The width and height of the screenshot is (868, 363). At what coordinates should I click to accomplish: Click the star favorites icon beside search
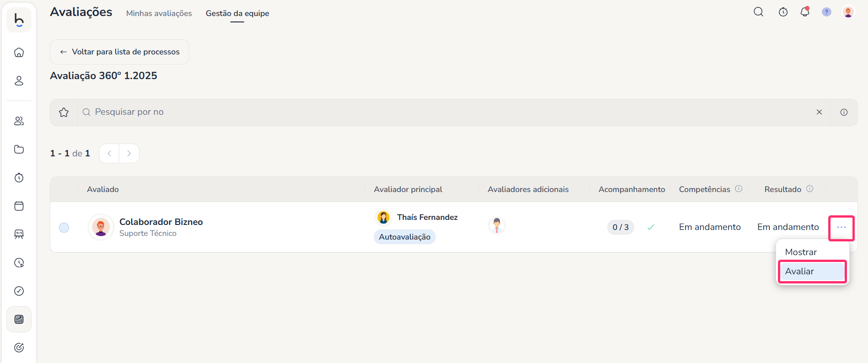click(64, 112)
